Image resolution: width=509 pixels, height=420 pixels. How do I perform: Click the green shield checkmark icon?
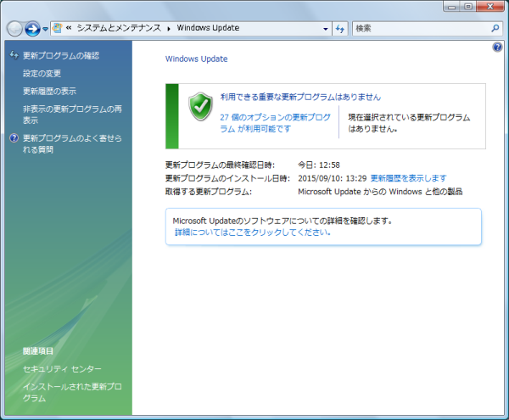[200, 106]
